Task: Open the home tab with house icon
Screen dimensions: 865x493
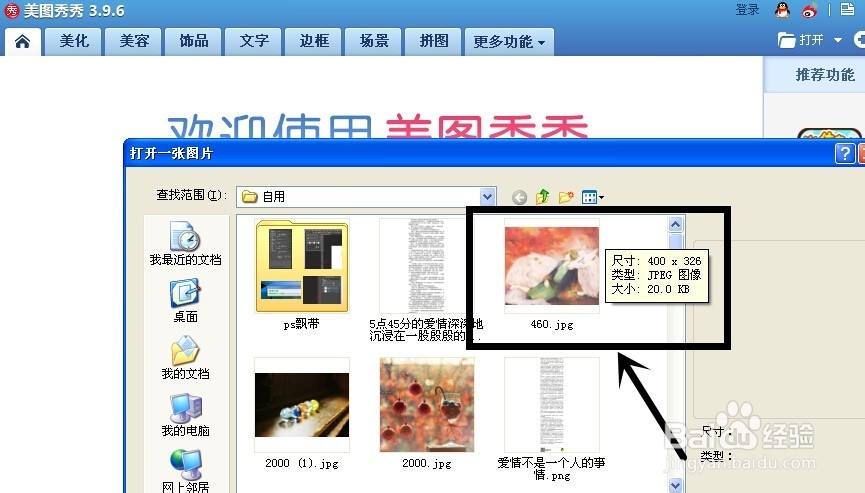Action: (23, 41)
